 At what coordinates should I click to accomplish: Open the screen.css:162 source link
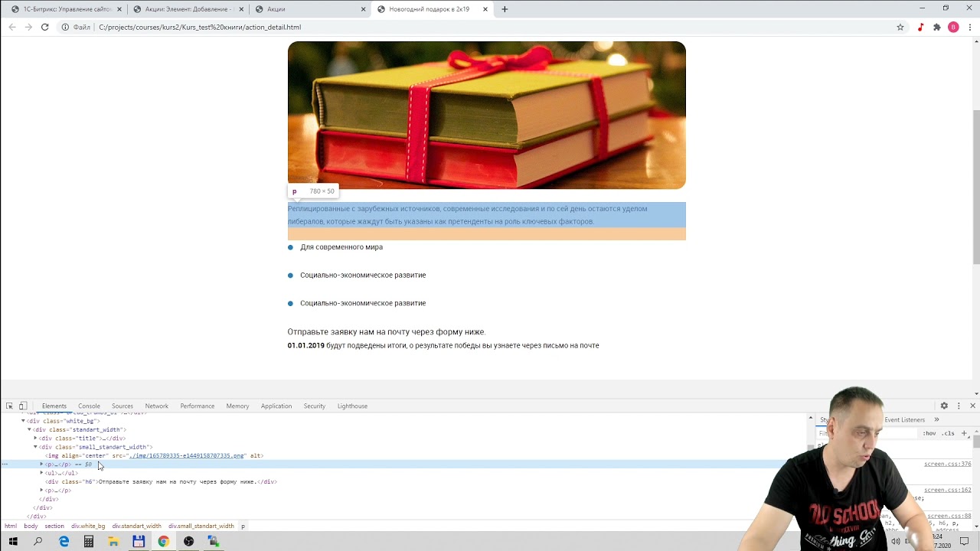tap(947, 490)
